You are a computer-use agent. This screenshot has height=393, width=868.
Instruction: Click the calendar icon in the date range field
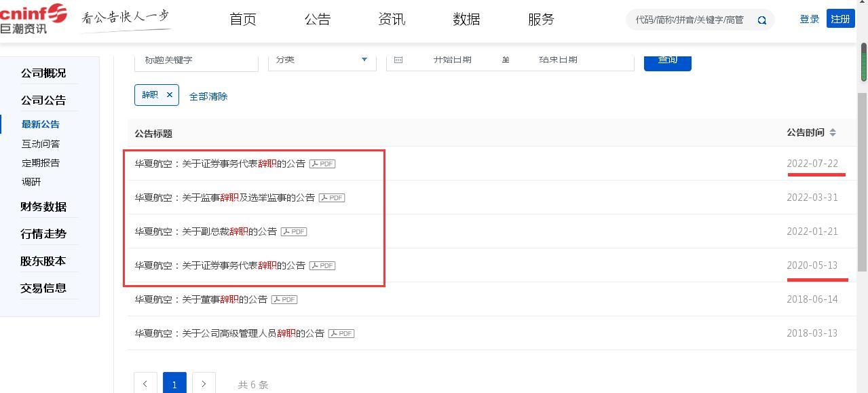coord(398,60)
